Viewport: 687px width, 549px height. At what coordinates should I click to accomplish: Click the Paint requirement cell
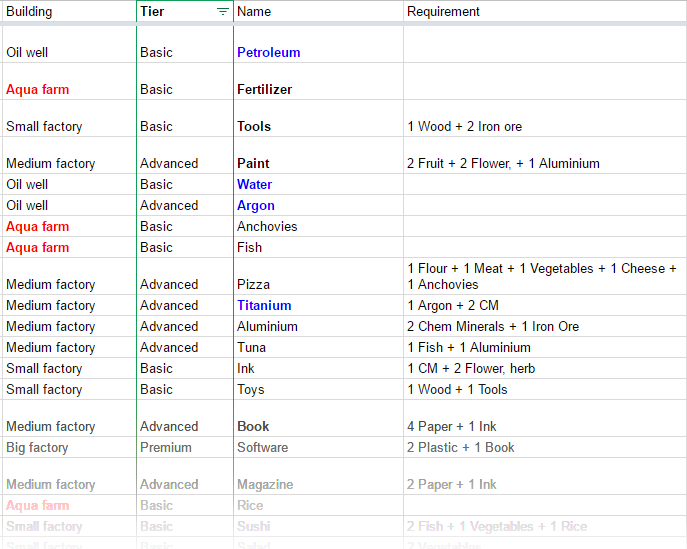click(x=545, y=163)
